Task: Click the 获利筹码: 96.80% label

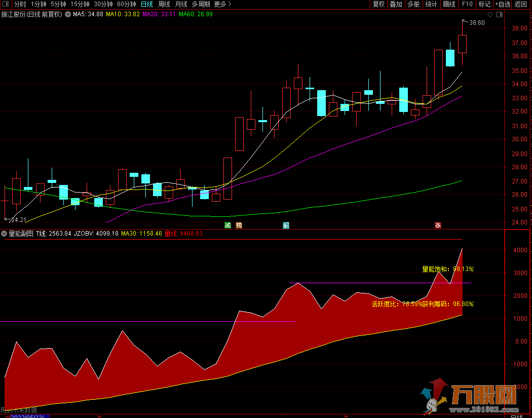Action: tap(448, 304)
